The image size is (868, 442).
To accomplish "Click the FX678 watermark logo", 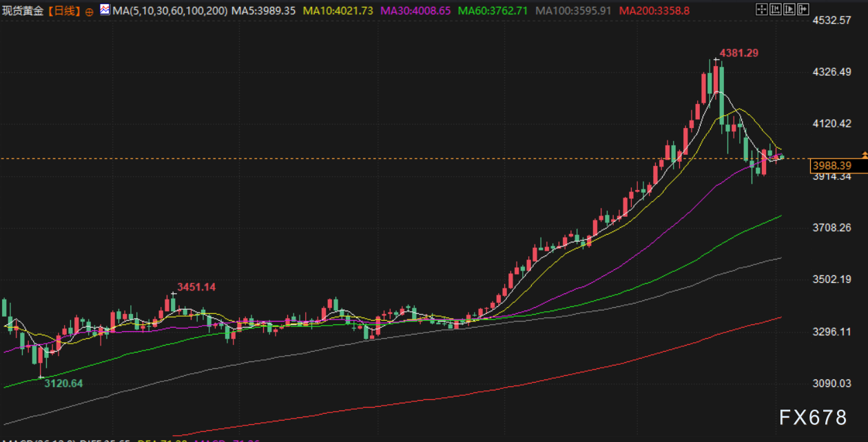I will pos(813,417).
